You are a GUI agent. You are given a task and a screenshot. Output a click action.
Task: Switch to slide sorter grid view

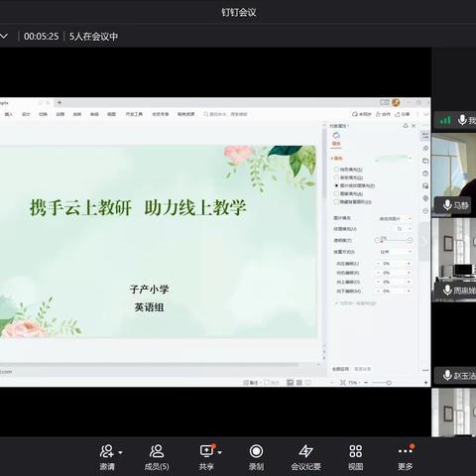299,383
